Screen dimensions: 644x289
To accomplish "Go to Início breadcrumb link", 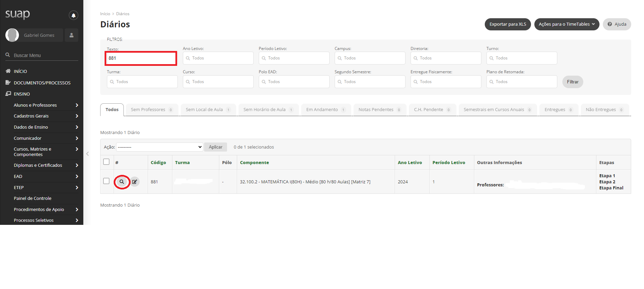I will [105, 14].
